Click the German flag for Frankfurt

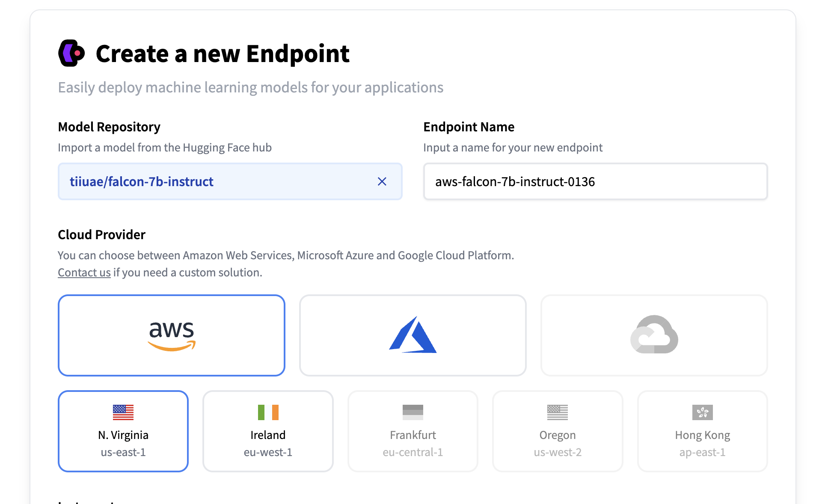pos(413,412)
